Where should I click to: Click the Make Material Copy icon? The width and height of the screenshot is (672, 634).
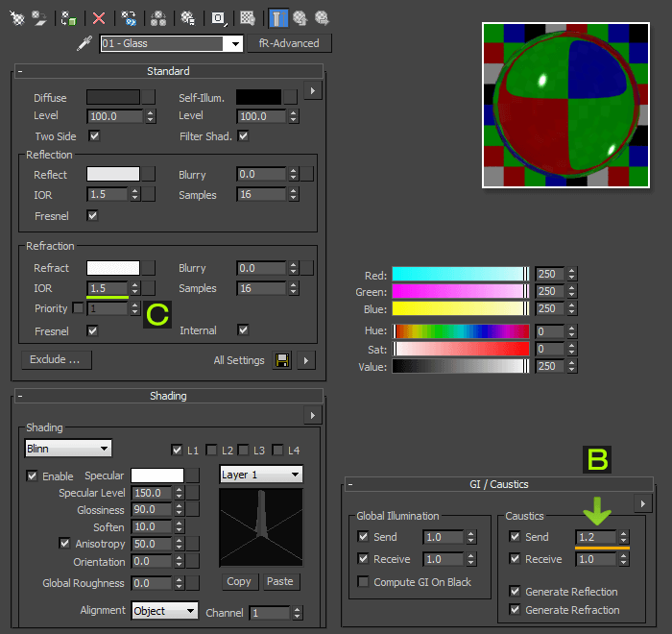pos(129,18)
